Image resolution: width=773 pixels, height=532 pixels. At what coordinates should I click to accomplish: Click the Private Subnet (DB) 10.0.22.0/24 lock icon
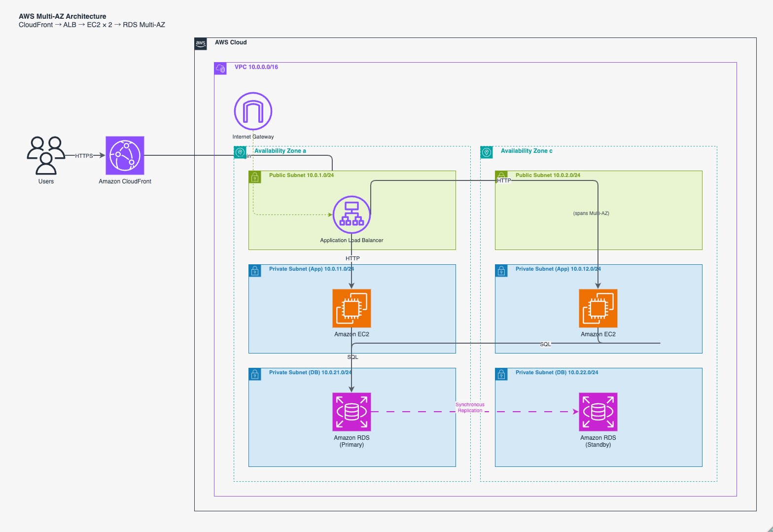[x=501, y=374]
